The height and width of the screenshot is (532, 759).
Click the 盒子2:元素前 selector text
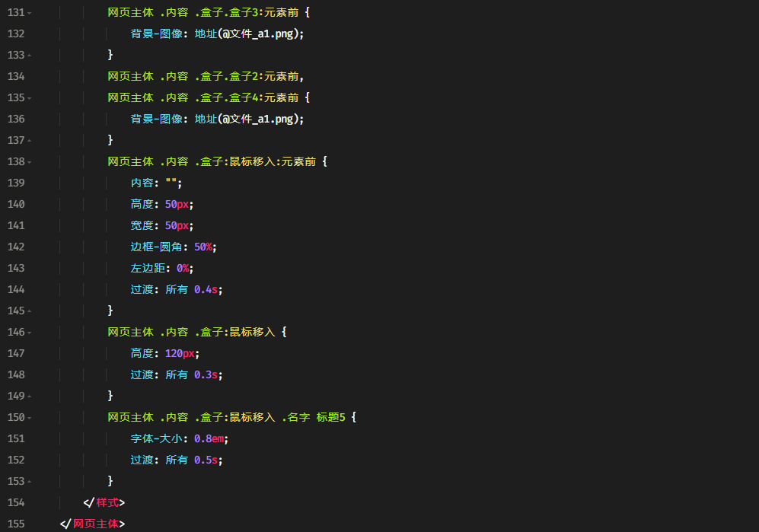click(x=264, y=76)
